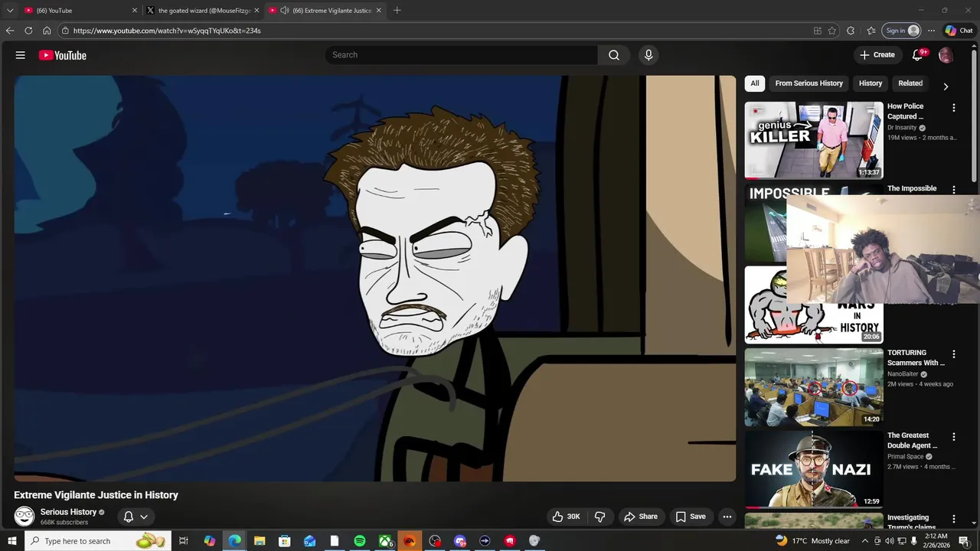Open Serious History channel avatar
The image size is (980, 551).
click(x=24, y=517)
